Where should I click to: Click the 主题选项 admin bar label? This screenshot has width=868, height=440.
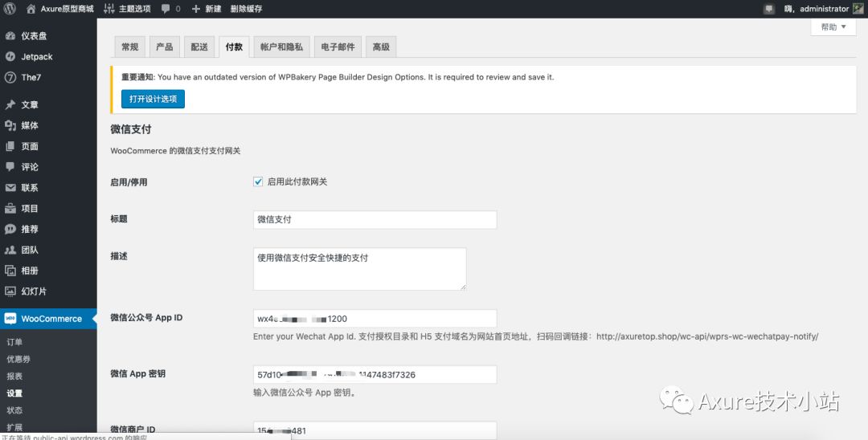point(134,9)
